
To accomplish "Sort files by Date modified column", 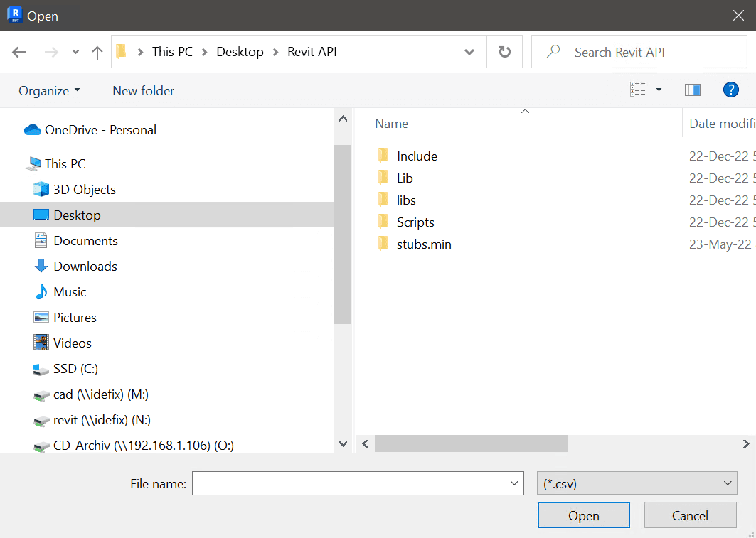I will tap(721, 123).
